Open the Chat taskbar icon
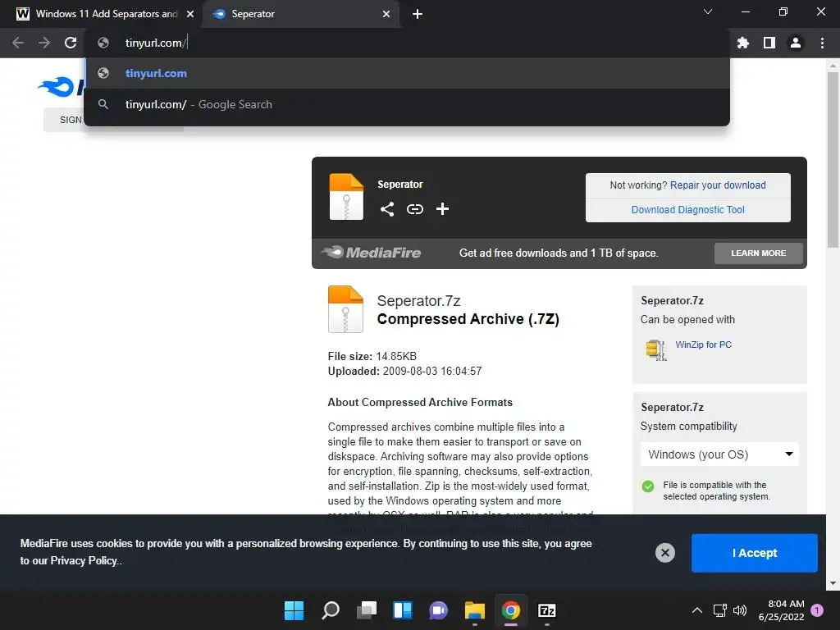 [x=438, y=610]
